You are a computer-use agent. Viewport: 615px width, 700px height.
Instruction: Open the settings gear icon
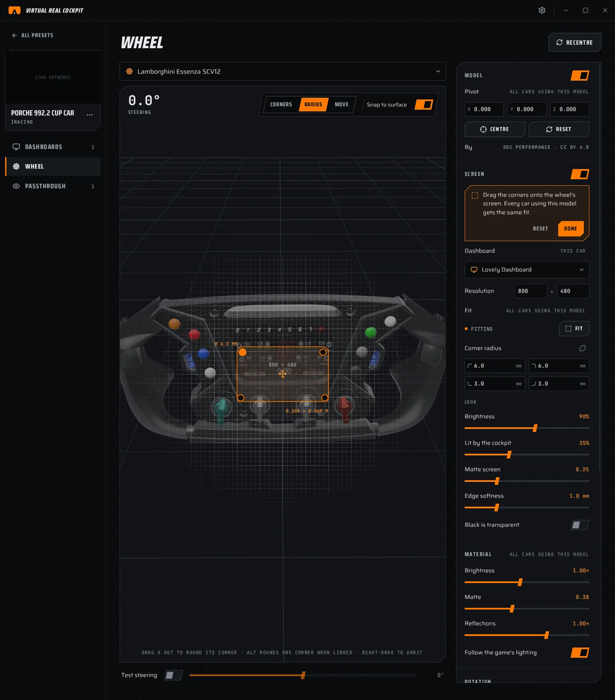[x=542, y=10]
